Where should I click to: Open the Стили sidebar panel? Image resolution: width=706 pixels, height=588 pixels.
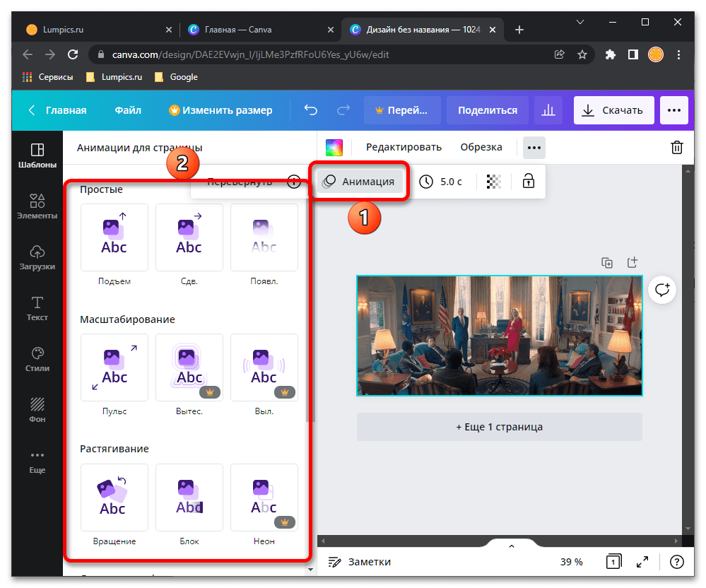37,359
